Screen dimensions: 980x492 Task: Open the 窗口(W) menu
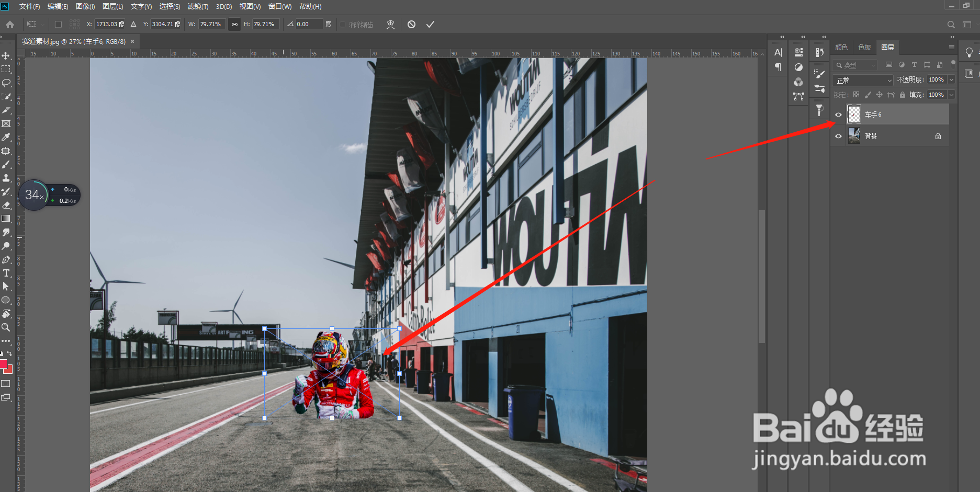(280, 6)
